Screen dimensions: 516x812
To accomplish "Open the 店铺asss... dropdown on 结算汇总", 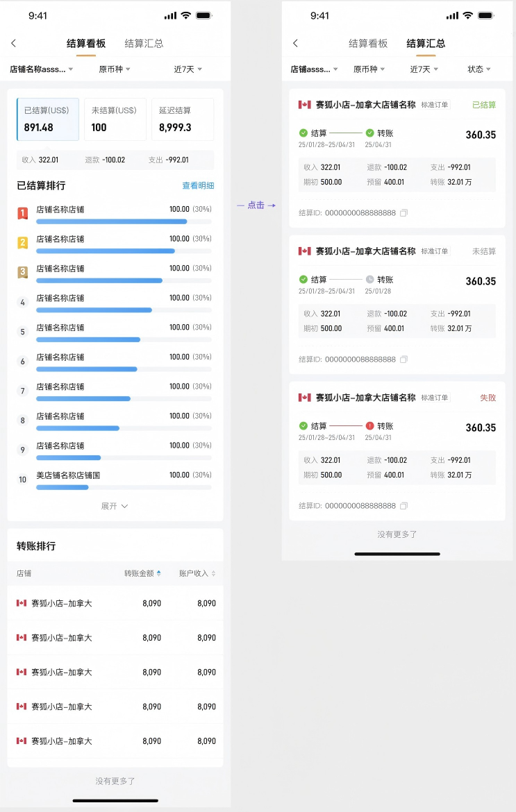I will click(x=314, y=69).
